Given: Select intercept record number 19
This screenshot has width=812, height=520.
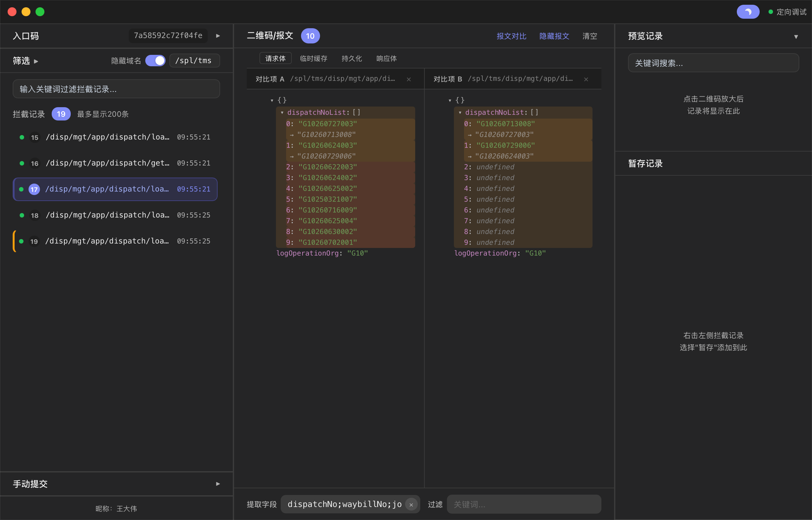Looking at the screenshot, I should tap(115, 241).
